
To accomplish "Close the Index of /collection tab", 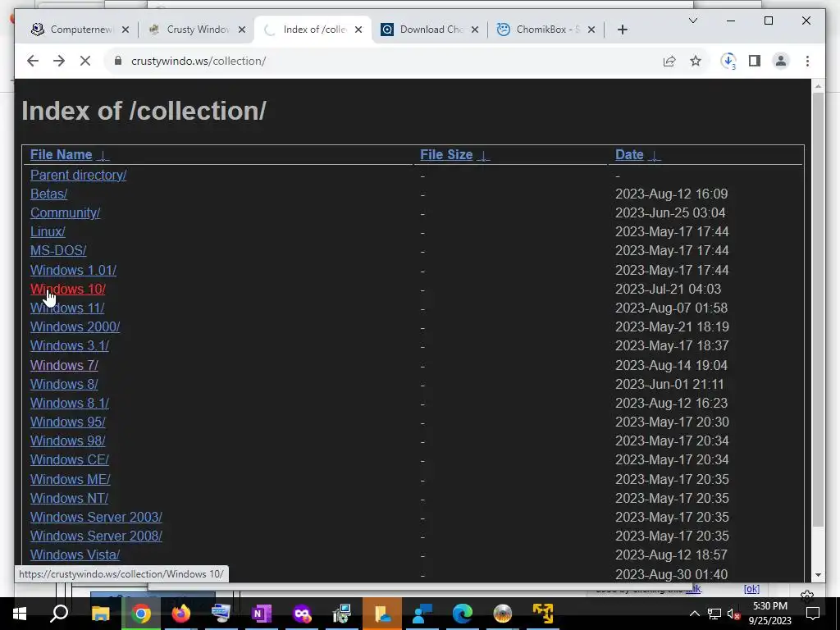I will [358, 30].
